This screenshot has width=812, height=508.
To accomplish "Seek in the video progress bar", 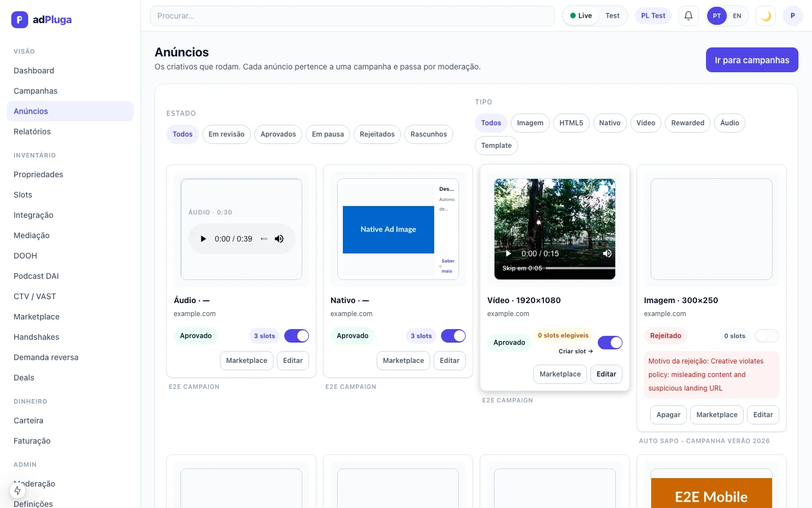I will [580, 268].
